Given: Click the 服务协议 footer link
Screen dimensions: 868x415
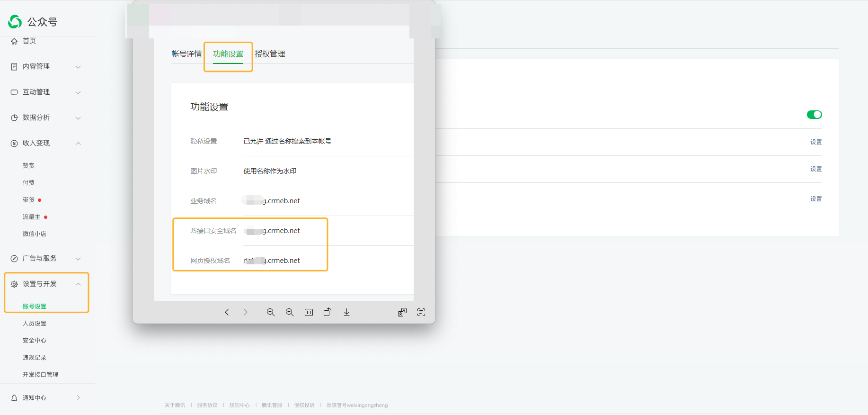Looking at the screenshot, I should click(207, 406).
